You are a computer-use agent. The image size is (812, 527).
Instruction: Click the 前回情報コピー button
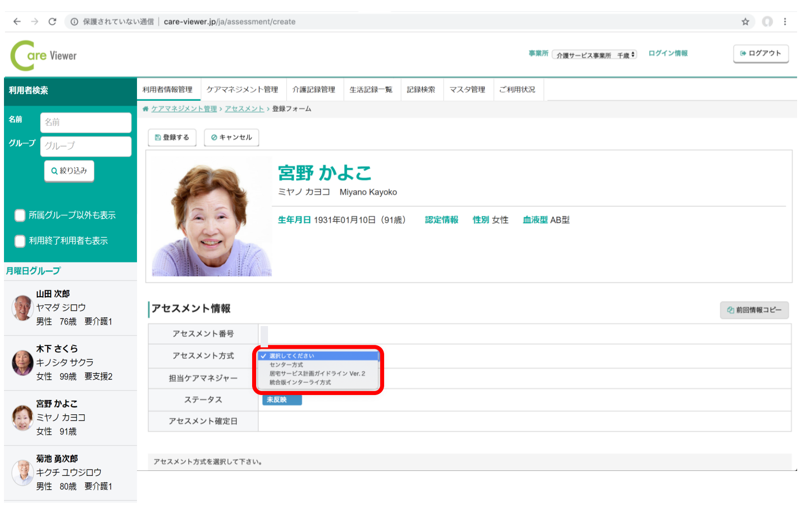tap(754, 310)
